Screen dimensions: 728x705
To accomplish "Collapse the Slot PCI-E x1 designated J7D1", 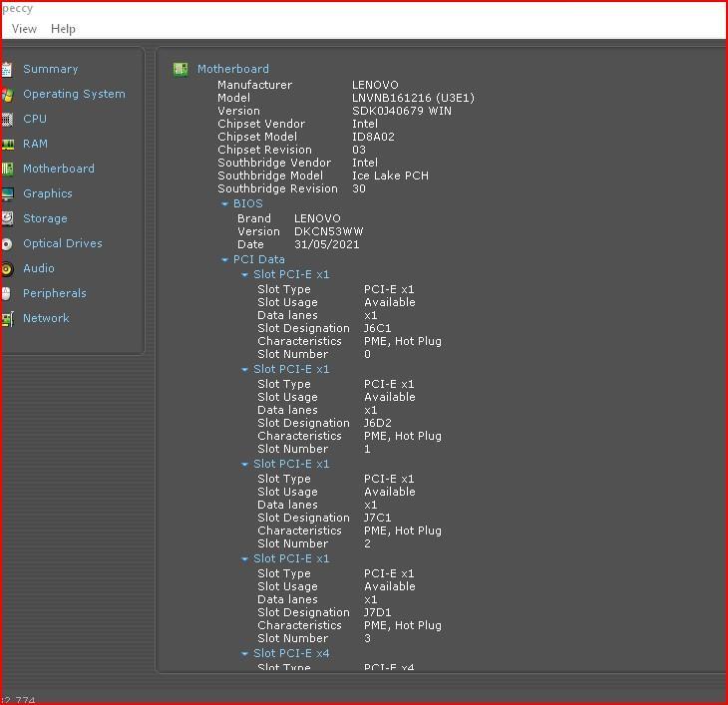I will [244, 558].
